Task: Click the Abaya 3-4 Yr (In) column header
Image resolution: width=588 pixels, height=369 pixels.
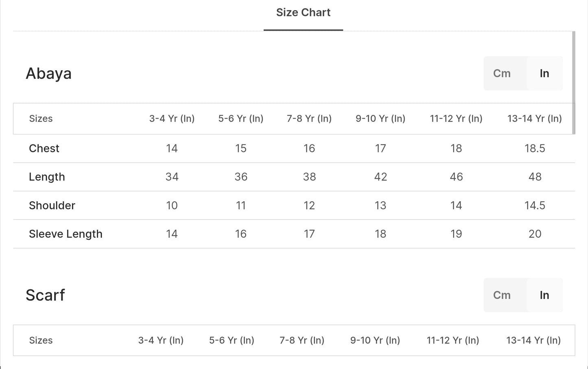Action: pos(172,119)
